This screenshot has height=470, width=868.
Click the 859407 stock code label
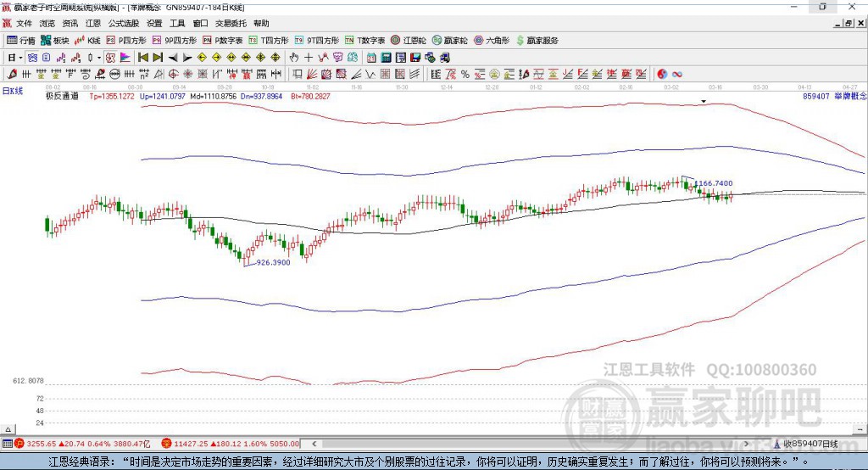coord(816,96)
